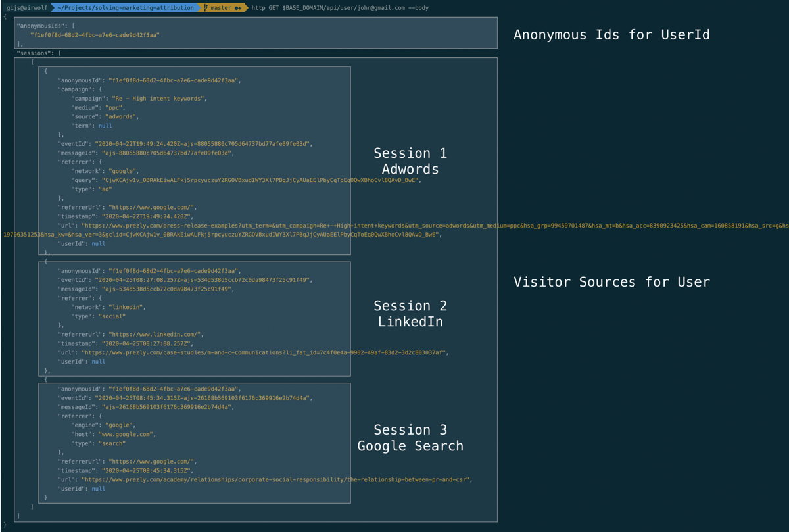Image resolution: width=789 pixels, height=532 pixels.
Task: Click the academy/relationships/corporate-social-responsibility url
Action: (277, 479)
